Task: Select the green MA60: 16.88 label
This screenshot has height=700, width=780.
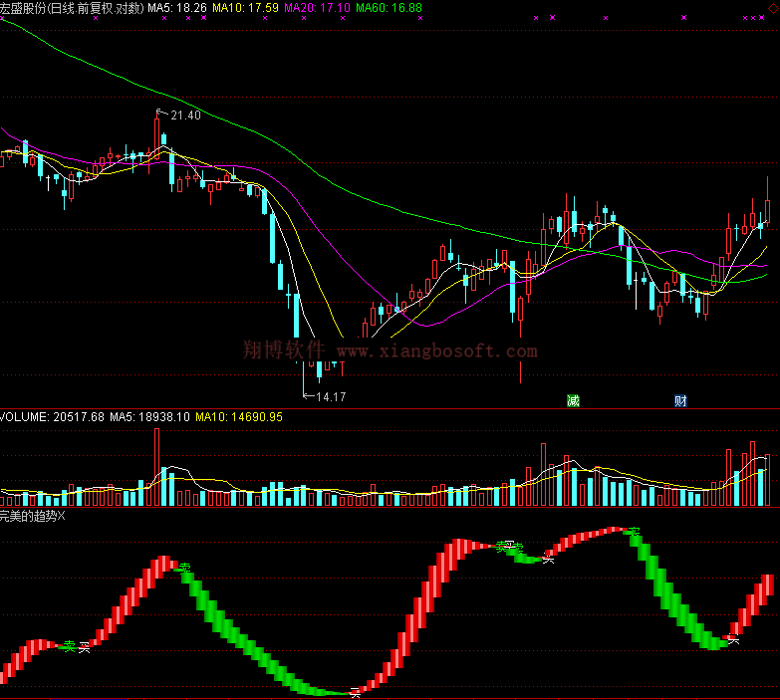Action: point(390,7)
